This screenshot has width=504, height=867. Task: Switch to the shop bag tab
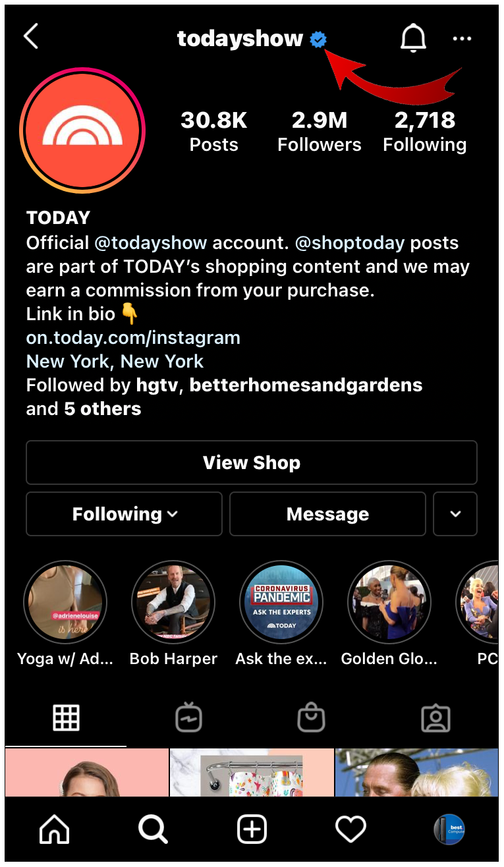pyautogui.click(x=311, y=718)
